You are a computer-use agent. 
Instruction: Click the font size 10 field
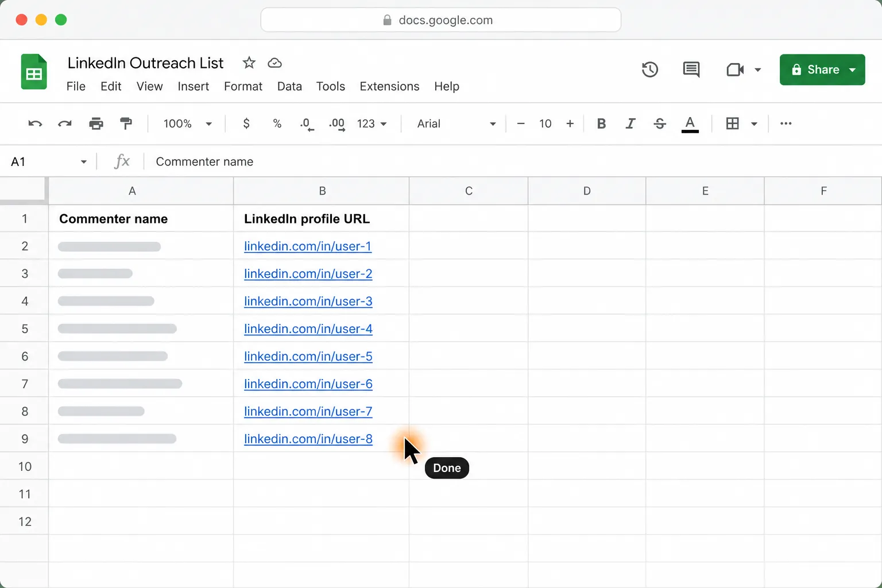[x=545, y=123]
